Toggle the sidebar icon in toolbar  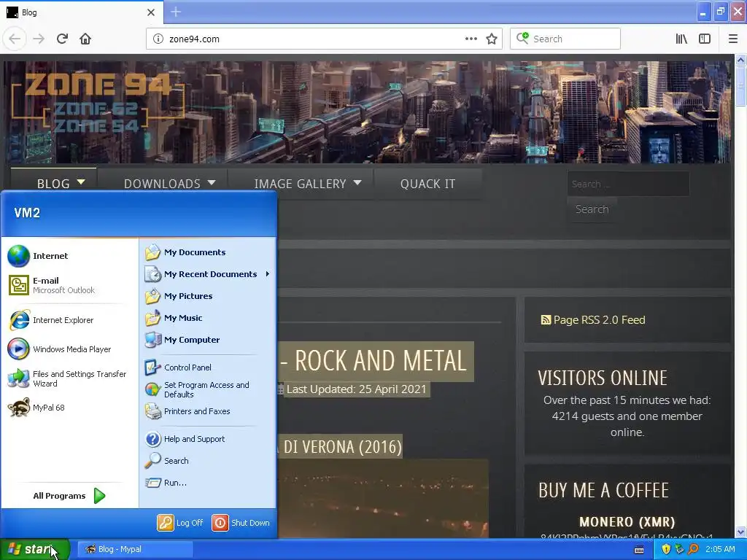pos(705,39)
